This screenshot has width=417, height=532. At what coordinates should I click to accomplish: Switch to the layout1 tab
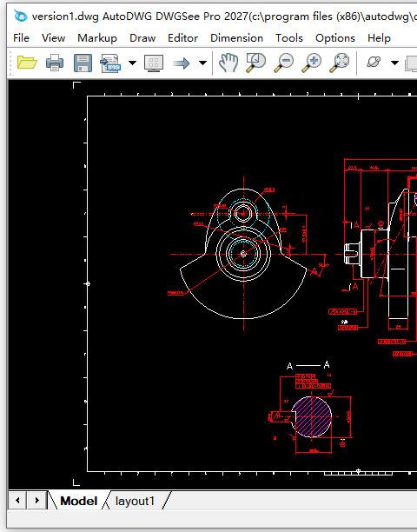pos(135,501)
